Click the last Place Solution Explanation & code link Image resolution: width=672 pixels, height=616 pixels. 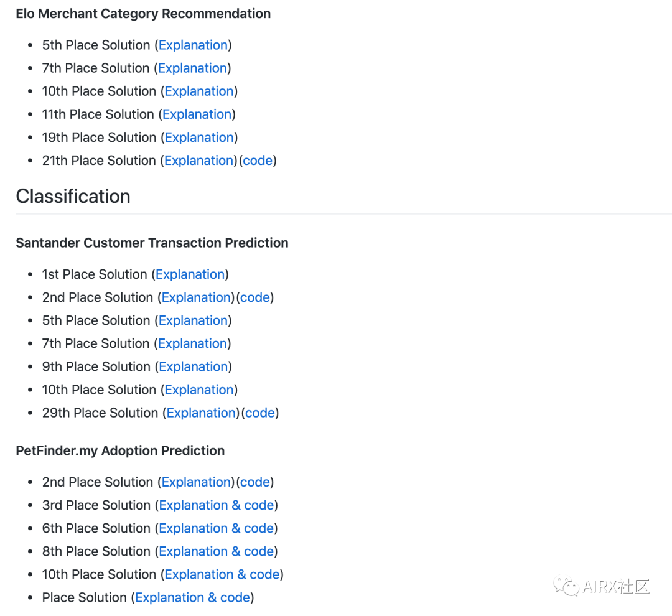click(193, 598)
